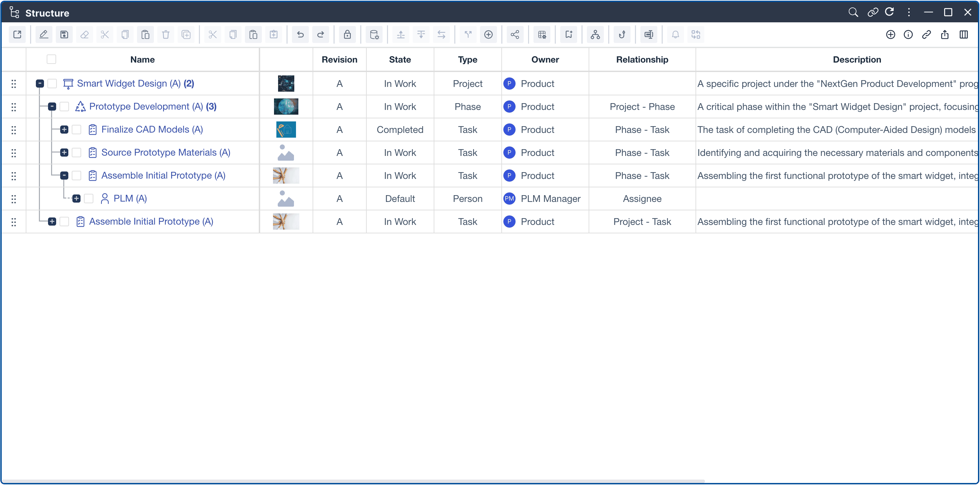The image size is (980, 485).
Task: Click the Name column header
Action: pyautogui.click(x=142, y=59)
